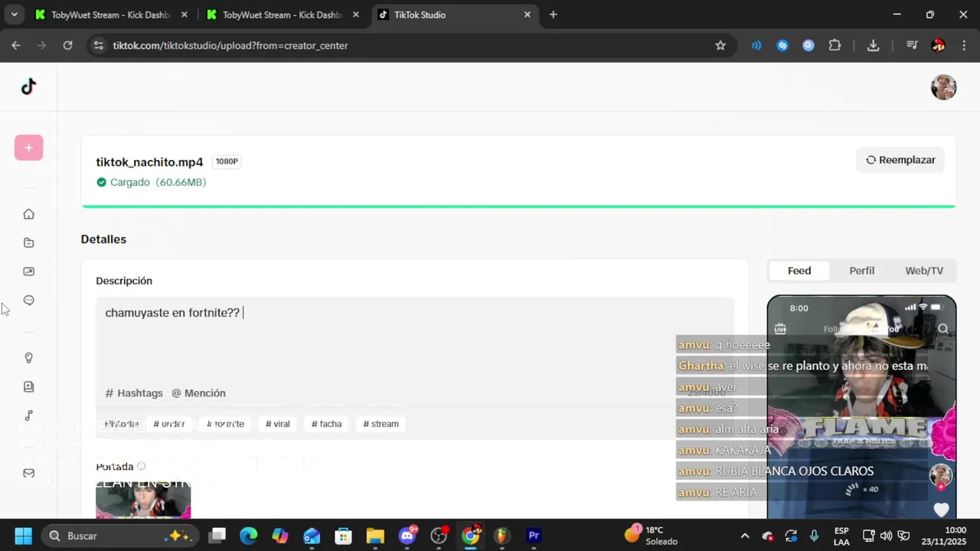Click the heart icon in phone preview
The height and width of the screenshot is (551, 980).
[x=941, y=510]
